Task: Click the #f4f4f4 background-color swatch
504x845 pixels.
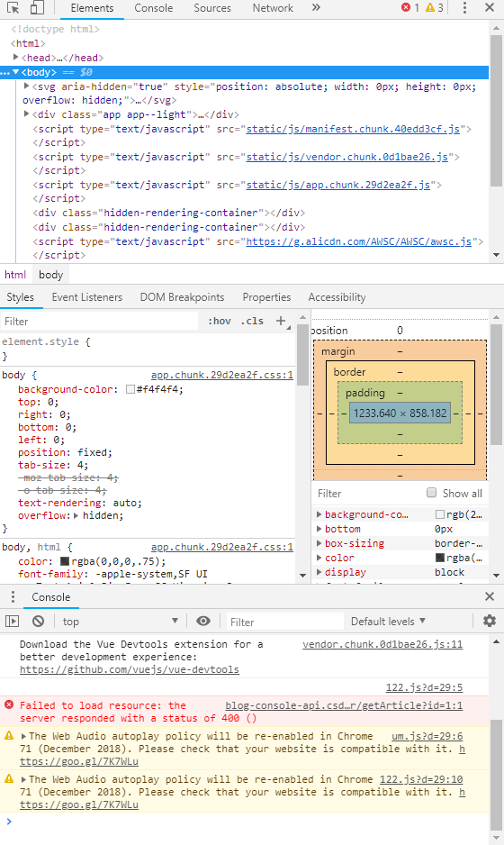Action: tap(130, 389)
